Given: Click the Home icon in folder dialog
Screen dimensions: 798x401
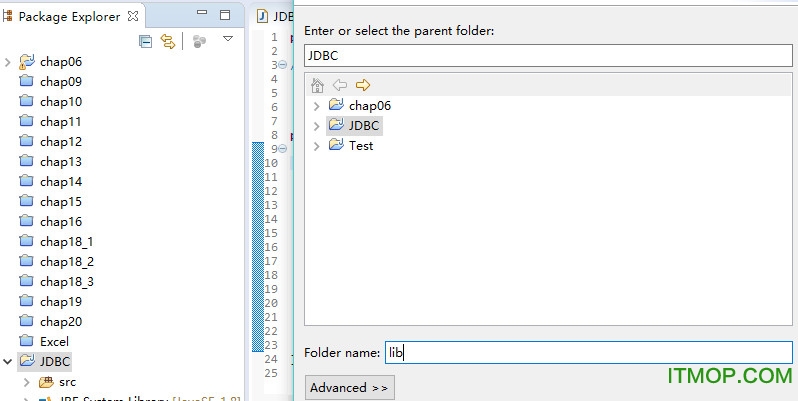Looking at the screenshot, I should pos(318,85).
